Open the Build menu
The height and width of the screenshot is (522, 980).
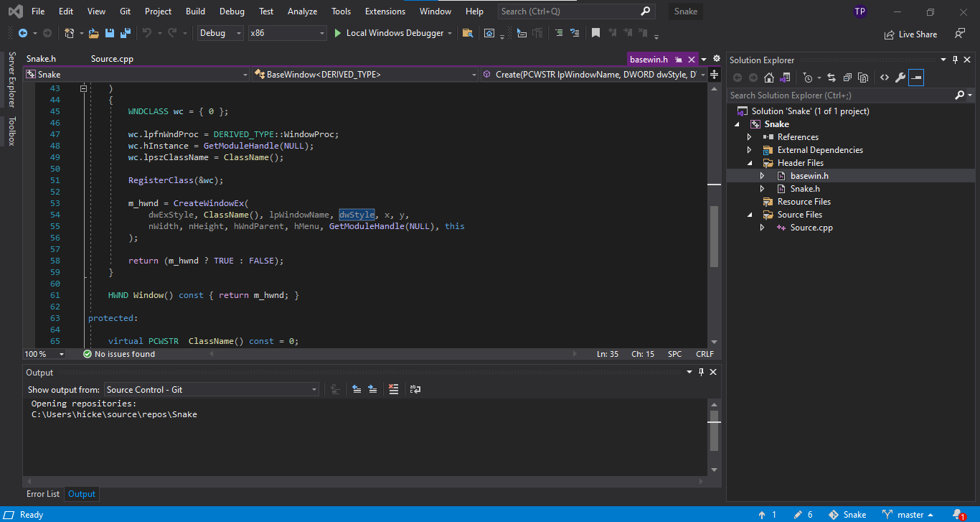pos(195,11)
